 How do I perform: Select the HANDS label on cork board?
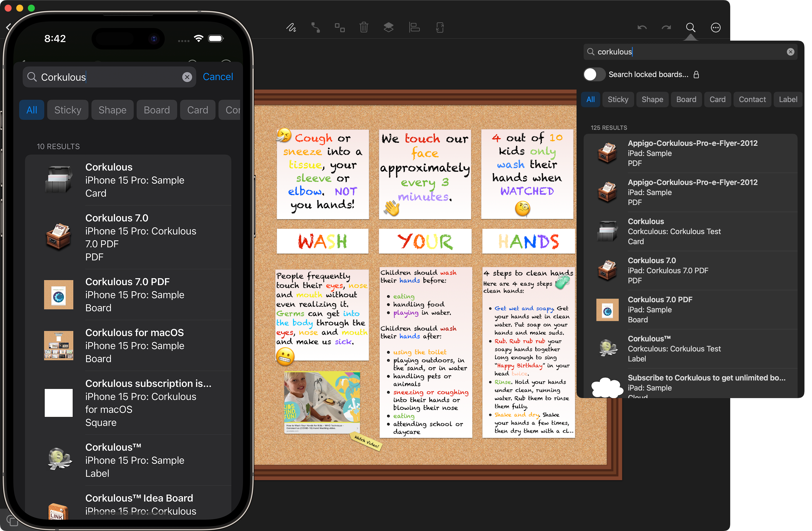point(528,241)
